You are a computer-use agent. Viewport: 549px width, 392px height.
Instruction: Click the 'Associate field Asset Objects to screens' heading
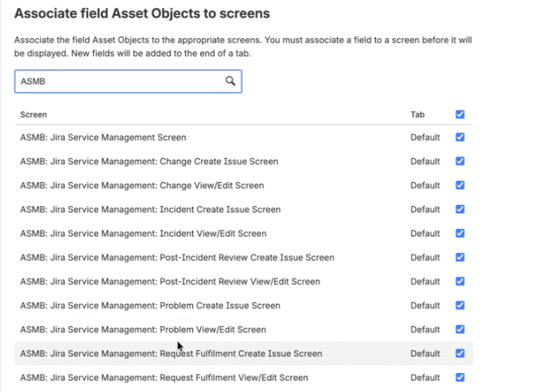[142, 13]
